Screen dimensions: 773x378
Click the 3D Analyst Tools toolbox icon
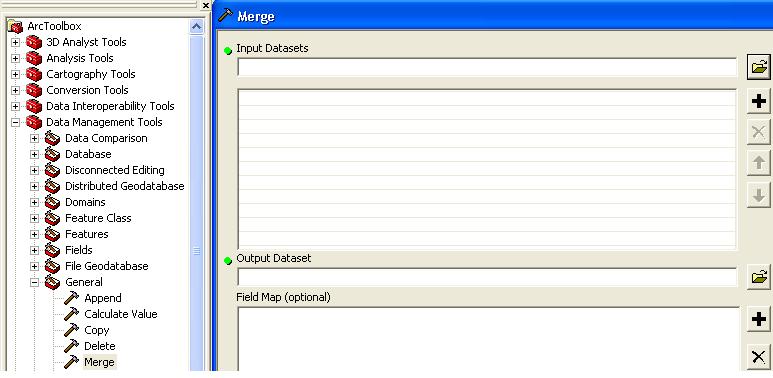pyautogui.click(x=34, y=42)
